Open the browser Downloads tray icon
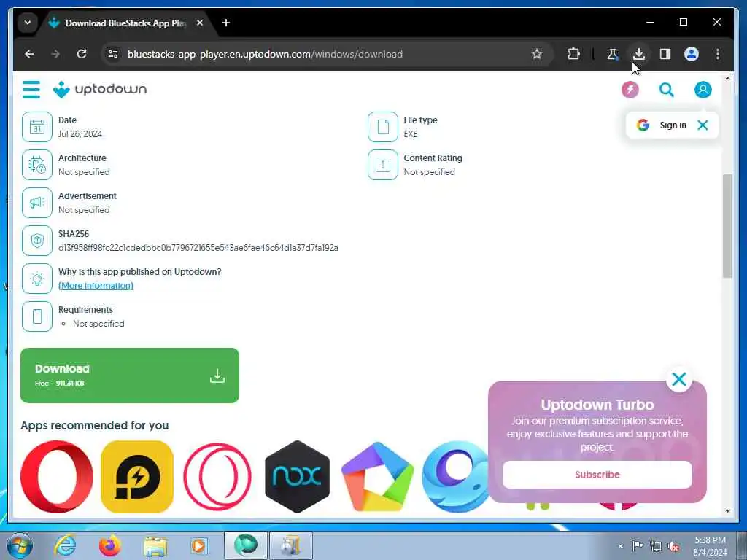747x560 pixels. tap(639, 54)
